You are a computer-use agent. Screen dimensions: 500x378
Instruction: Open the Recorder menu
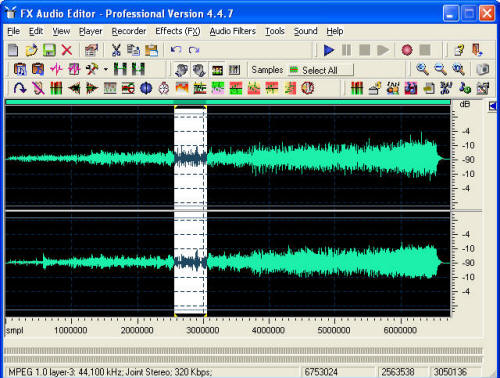point(129,31)
